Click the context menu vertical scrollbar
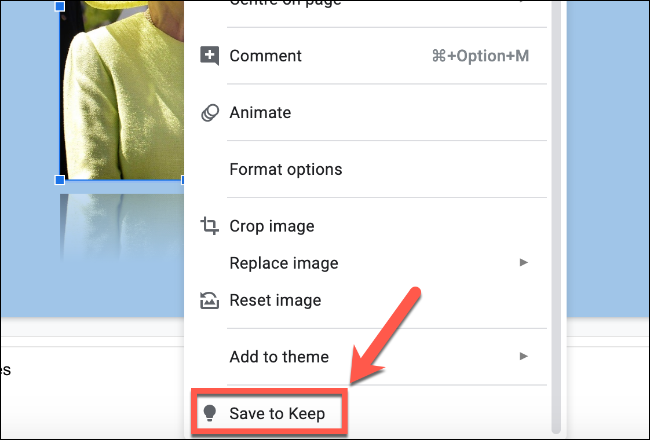This screenshot has width=650, height=440. point(556,200)
